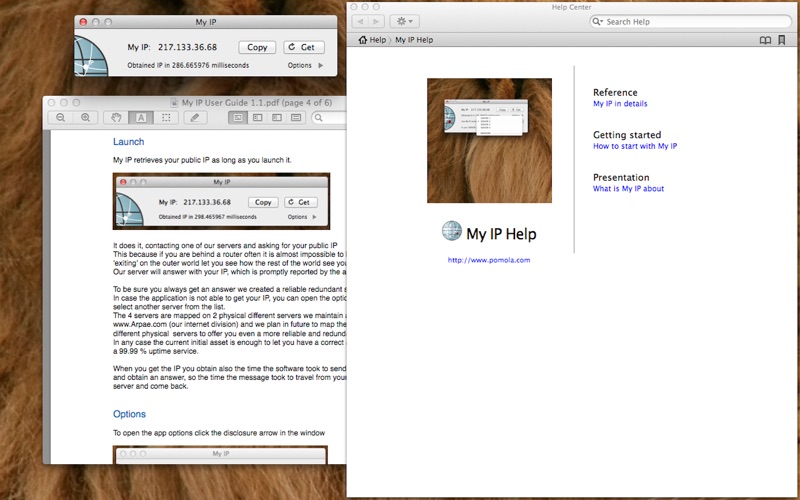800x500 pixels.
Task: Open the Help Center bookmarks book icon
Action: [x=765, y=40]
